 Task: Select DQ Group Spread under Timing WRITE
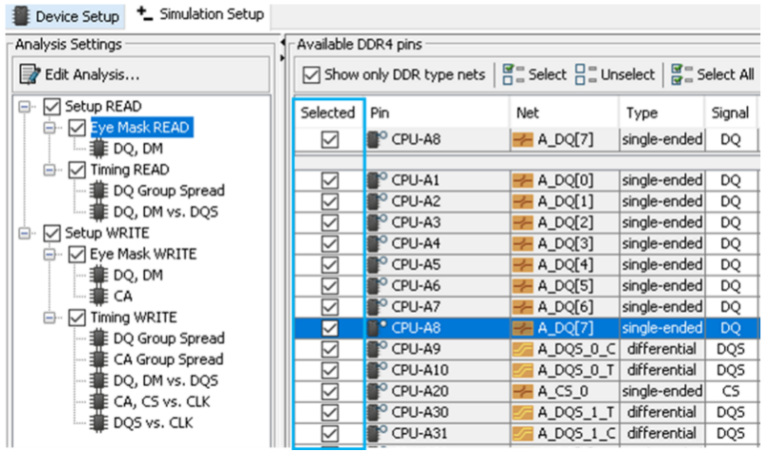(x=169, y=338)
